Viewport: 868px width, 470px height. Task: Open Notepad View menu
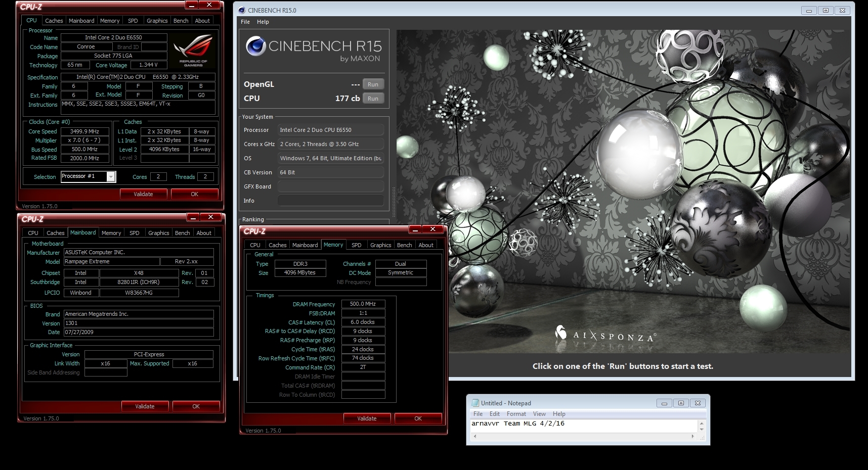coord(539,413)
